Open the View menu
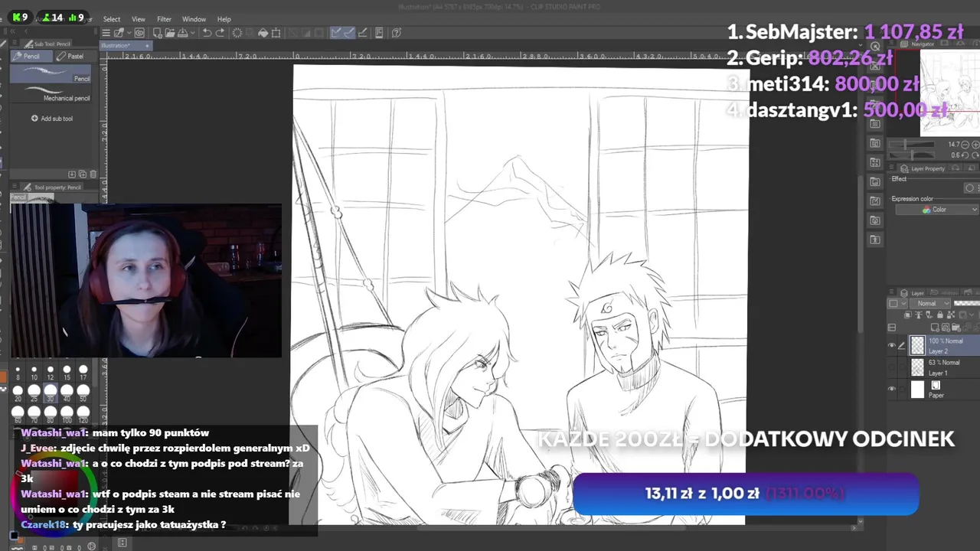 click(139, 19)
